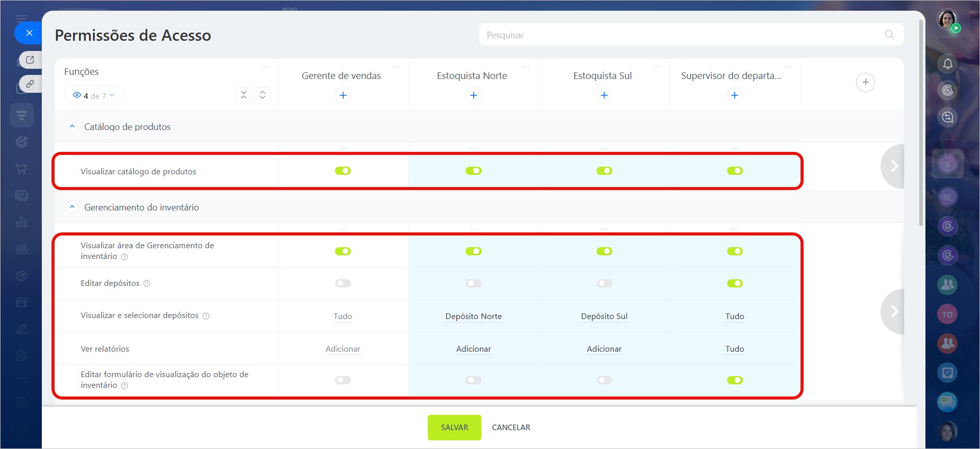The width and height of the screenshot is (980, 449).
Task: Click plus under Estoquista Sul
Action: click(x=604, y=95)
